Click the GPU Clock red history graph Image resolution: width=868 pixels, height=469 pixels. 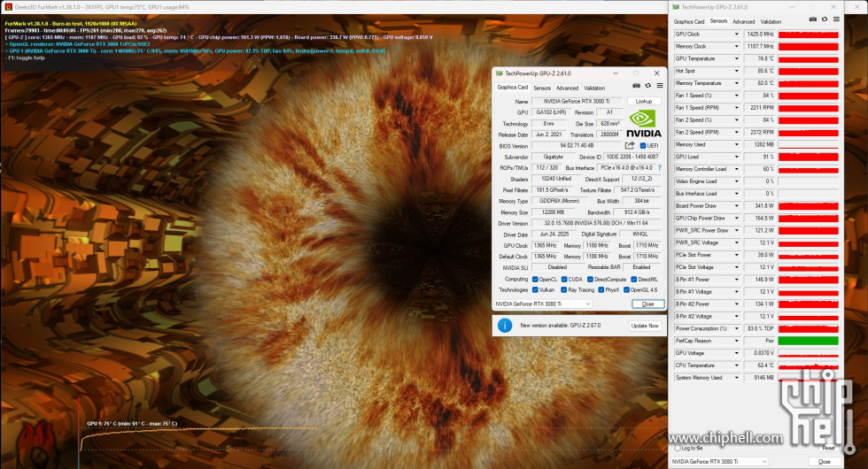(808, 35)
